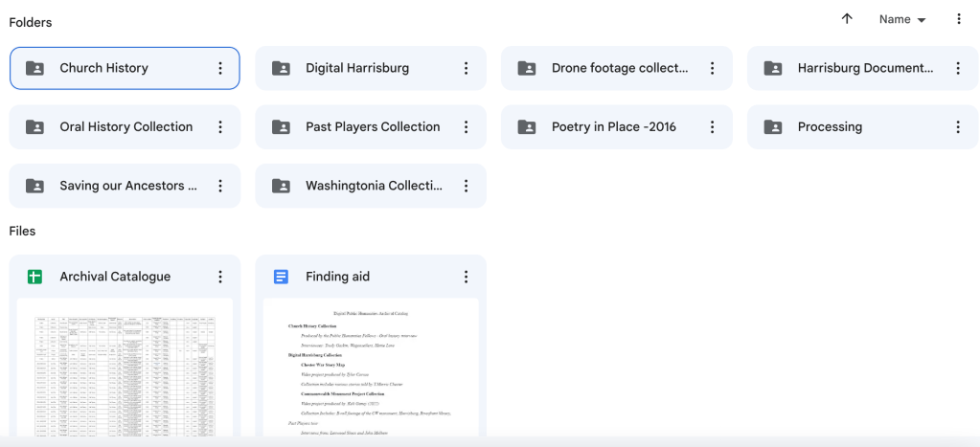Open the Harrisburg Document folder

[864, 68]
